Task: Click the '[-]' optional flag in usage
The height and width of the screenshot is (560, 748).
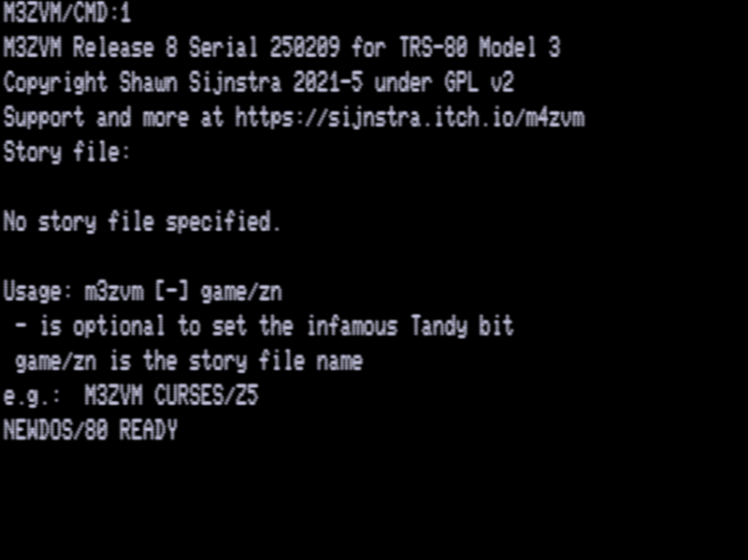Action: click(171, 292)
